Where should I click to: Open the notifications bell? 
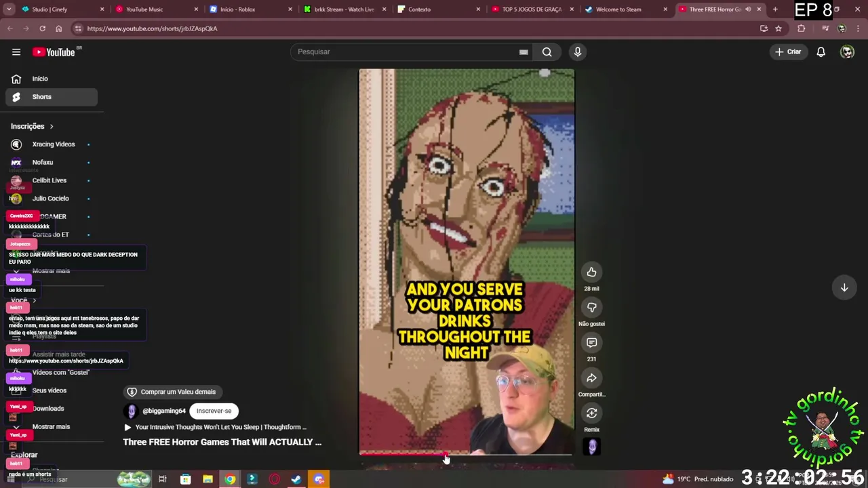pos(821,52)
